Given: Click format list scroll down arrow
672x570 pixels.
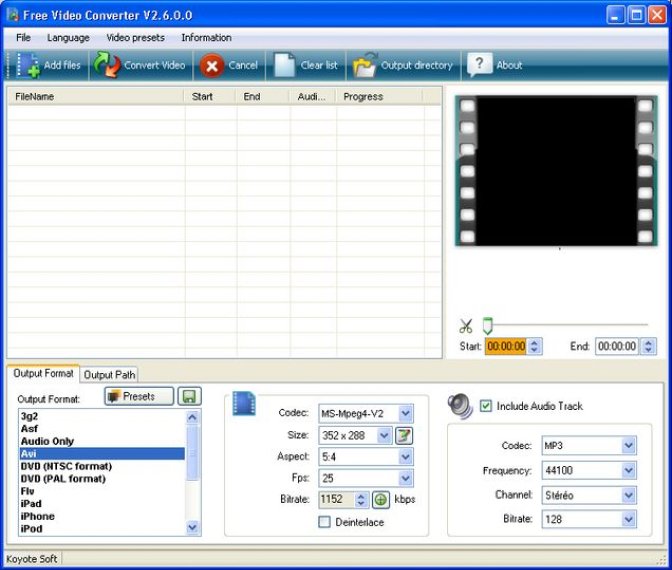Looking at the screenshot, I should pos(192,527).
